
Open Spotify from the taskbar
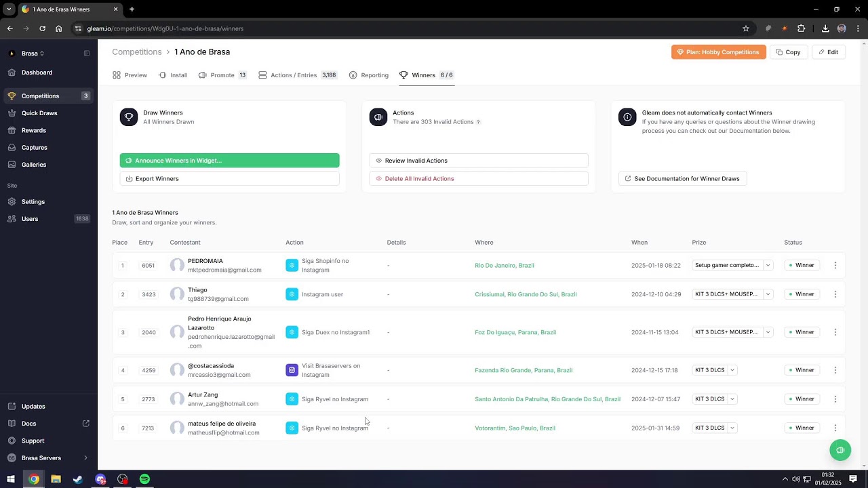[144, 479]
